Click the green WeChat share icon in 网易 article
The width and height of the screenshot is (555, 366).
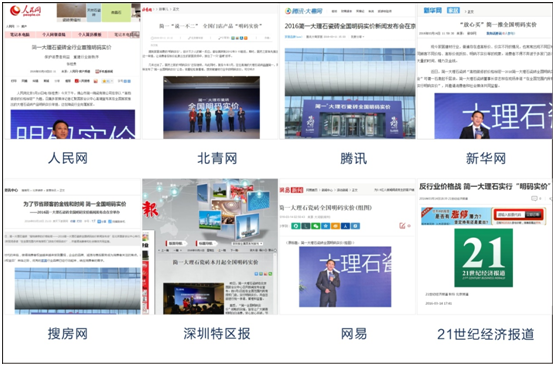click(315, 226)
